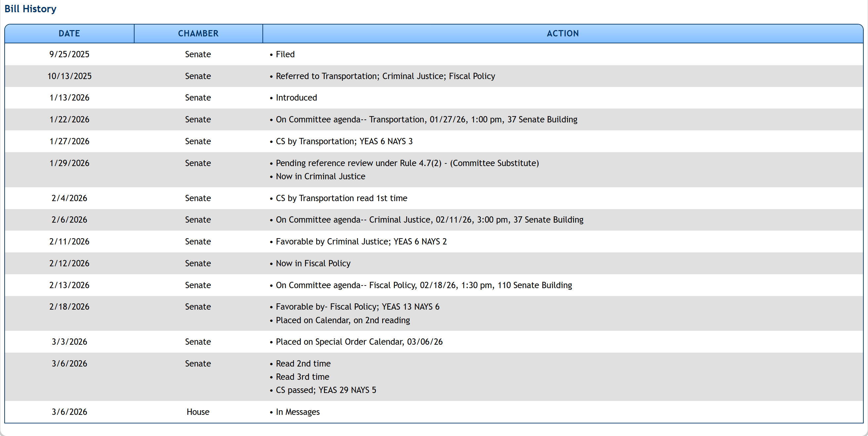Image resolution: width=868 pixels, height=436 pixels.
Task: Select Placed on Special Order Calendar entry
Action: pyautogui.click(x=359, y=342)
